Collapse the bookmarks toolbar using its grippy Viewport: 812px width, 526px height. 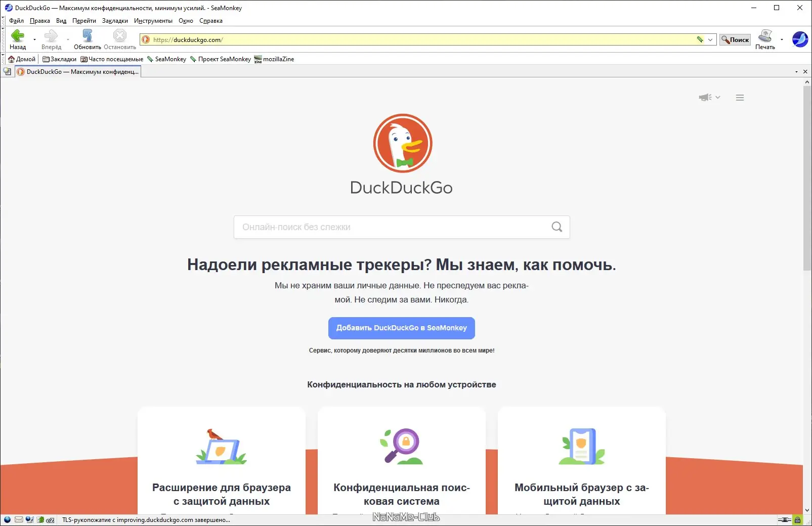(3, 59)
